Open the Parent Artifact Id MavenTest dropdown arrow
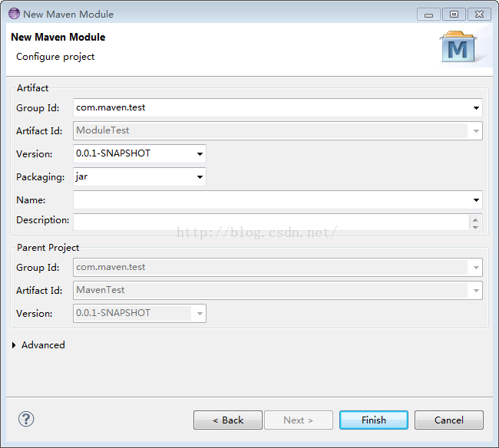Screen dimensions: 499x448 (476, 290)
